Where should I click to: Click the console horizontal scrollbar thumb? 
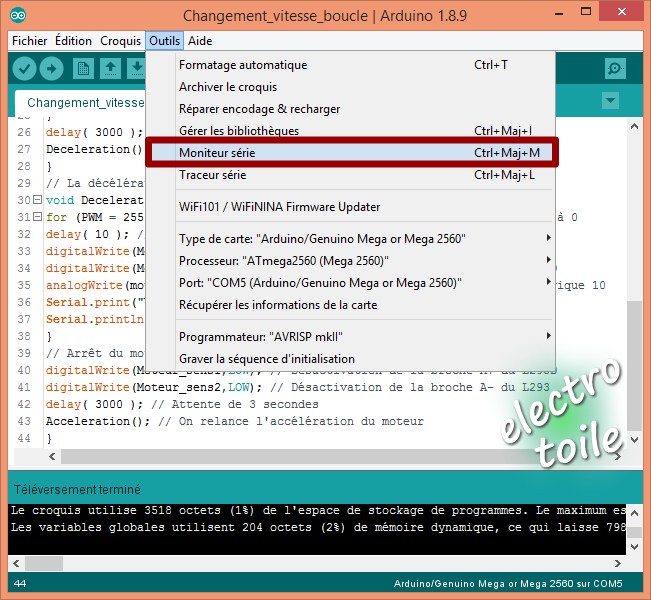coord(44,564)
